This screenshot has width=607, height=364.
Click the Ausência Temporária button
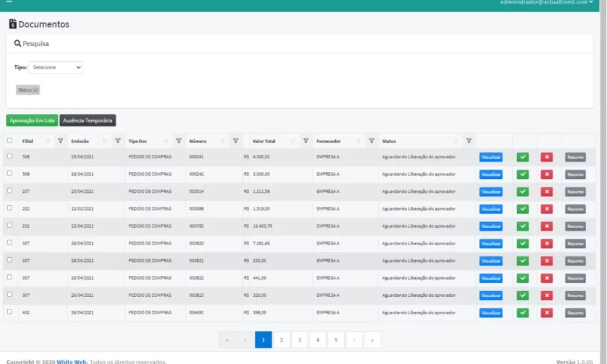click(87, 120)
